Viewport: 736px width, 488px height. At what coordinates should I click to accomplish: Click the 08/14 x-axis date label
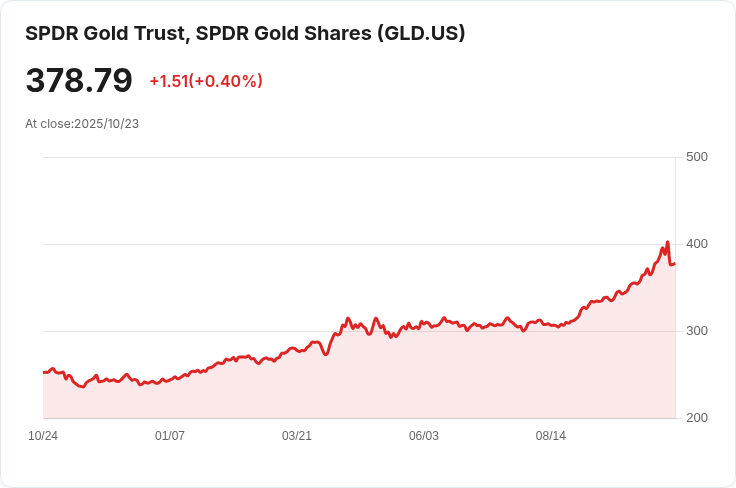coord(551,436)
